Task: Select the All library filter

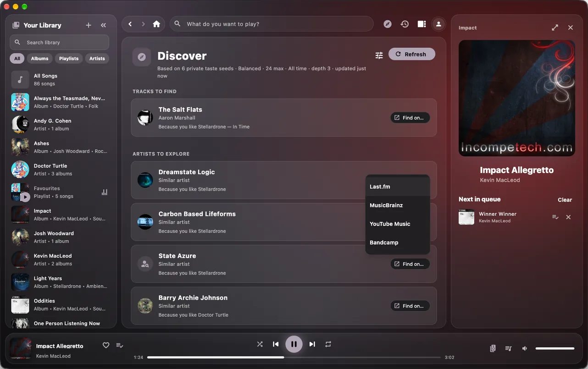Action: (17, 58)
